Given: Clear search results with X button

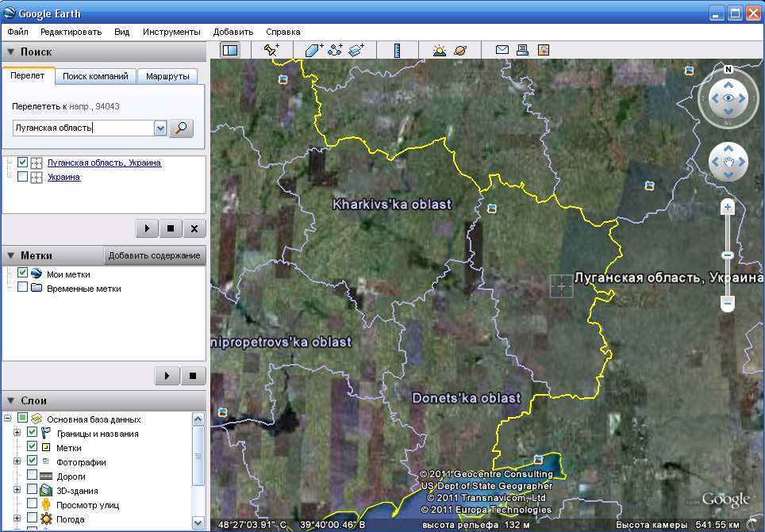Looking at the screenshot, I should click(194, 228).
